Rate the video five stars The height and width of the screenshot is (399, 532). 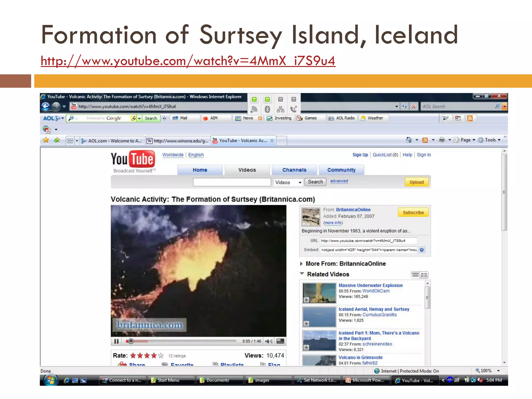161,356
